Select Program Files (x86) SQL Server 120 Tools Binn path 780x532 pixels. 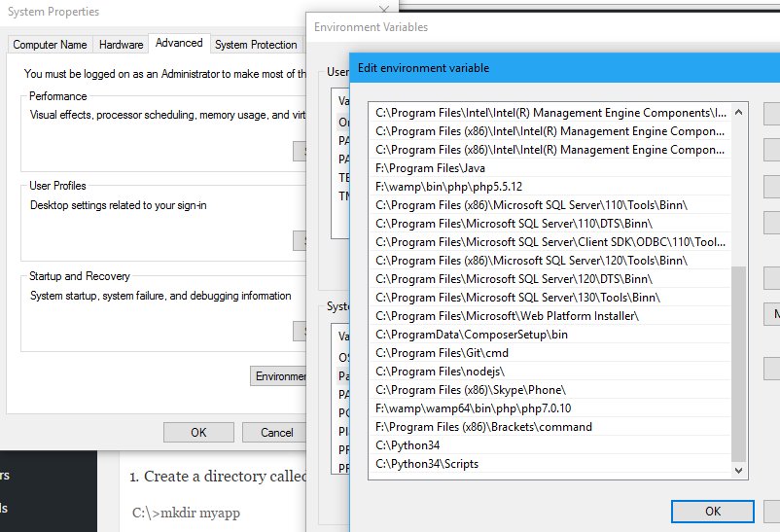coord(550,260)
